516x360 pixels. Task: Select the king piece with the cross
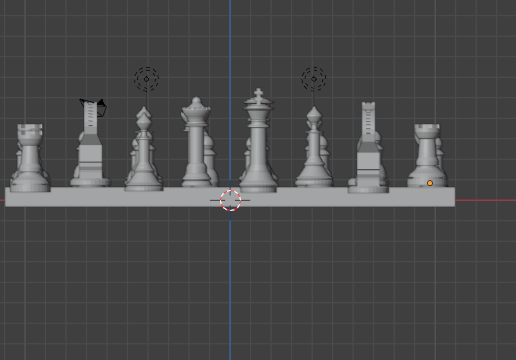(x=258, y=140)
